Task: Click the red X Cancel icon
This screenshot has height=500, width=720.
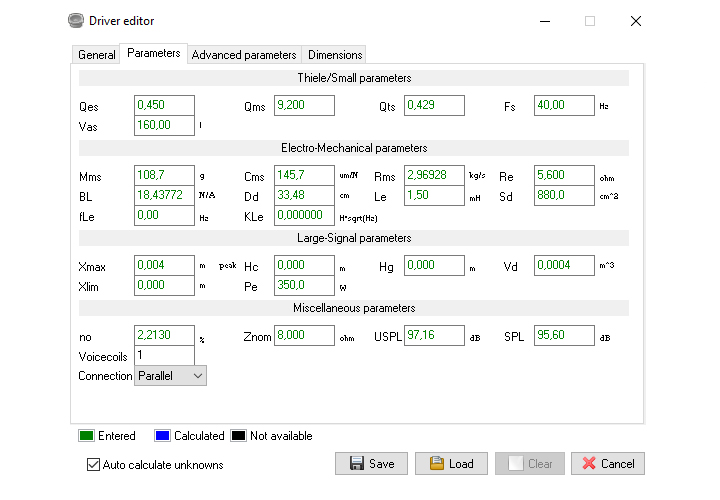Action: (589, 464)
